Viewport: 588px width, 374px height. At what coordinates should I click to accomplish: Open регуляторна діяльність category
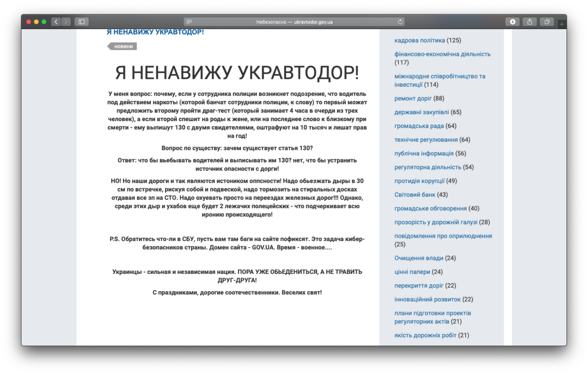click(x=428, y=167)
